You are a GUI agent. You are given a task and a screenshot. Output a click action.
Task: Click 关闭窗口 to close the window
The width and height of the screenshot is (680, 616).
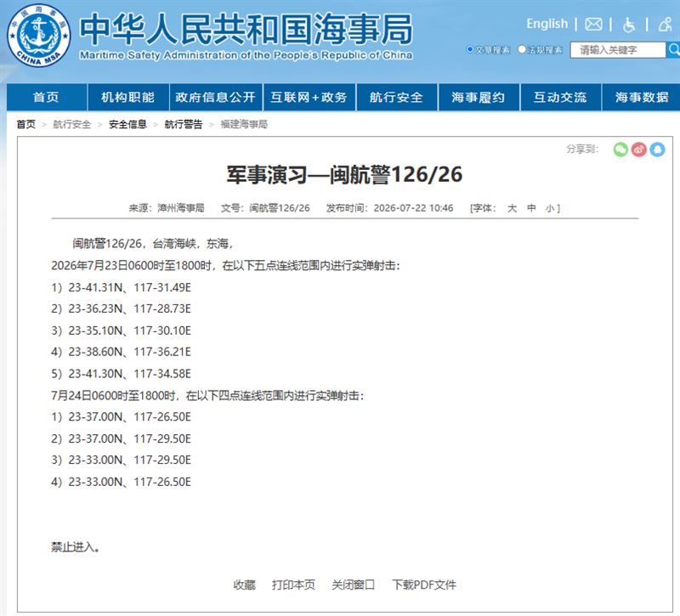click(353, 585)
